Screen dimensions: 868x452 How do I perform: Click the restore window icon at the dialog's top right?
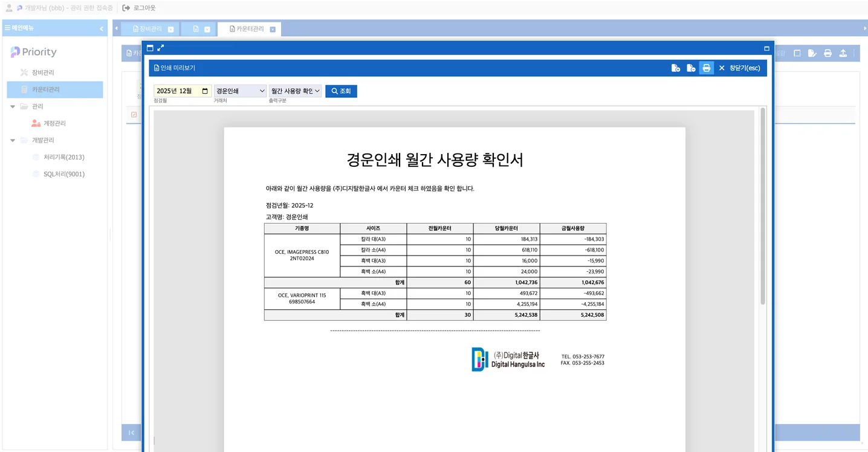coord(767,48)
